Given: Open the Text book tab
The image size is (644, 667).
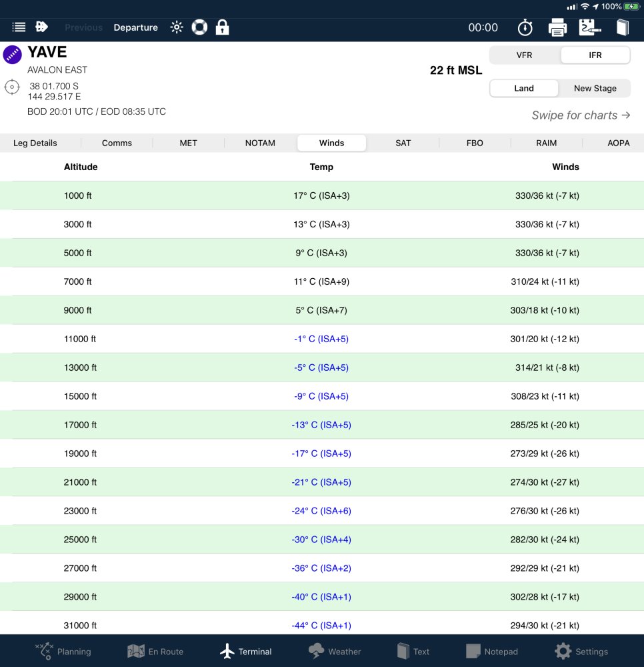Looking at the screenshot, I should click(413, 651).
